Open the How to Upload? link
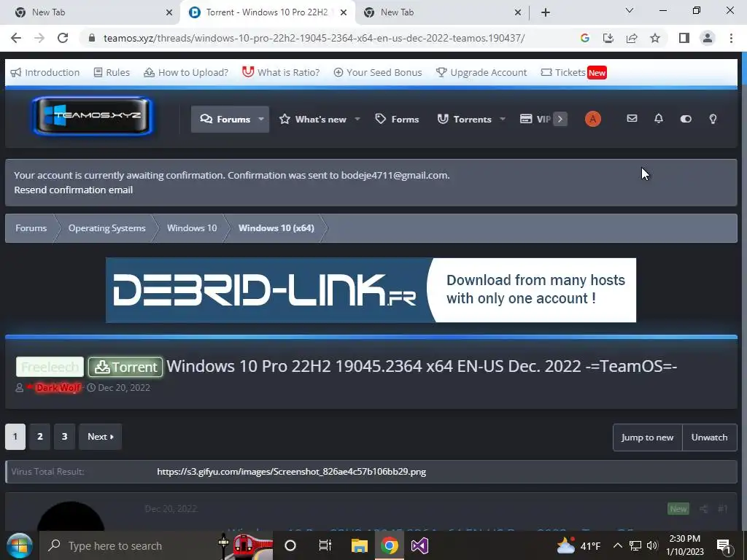This screenshot has width=747, height=560. pyautogui.click(x=186, y=72)
